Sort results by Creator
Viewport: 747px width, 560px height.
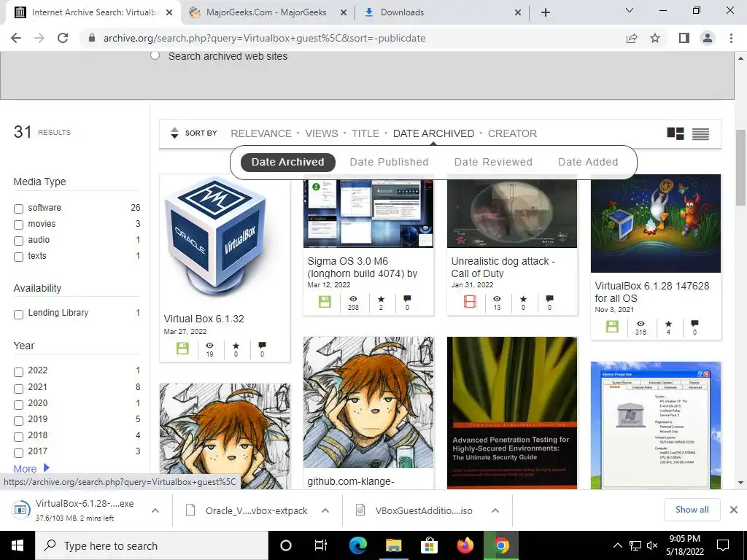pyautogui.click(x=512, y=134)
